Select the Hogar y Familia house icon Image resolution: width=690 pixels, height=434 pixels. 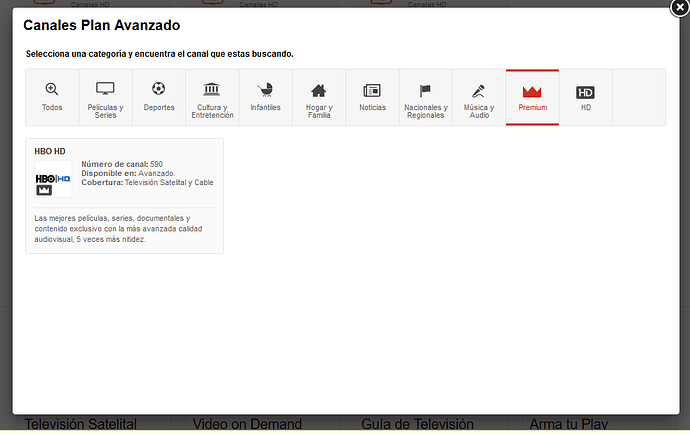(319, 91)
